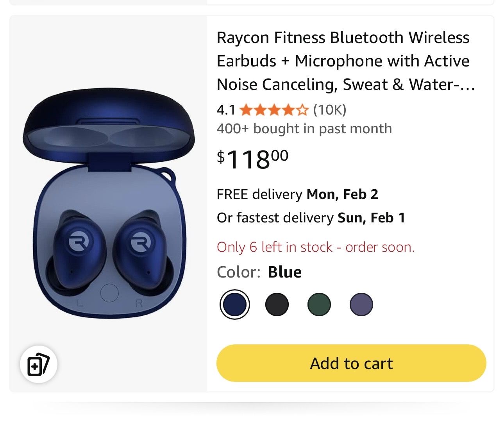This screenshot has height=421, width=504.
Task: Click the Only 6 left in stock notice
Action: tap(315, 247)
